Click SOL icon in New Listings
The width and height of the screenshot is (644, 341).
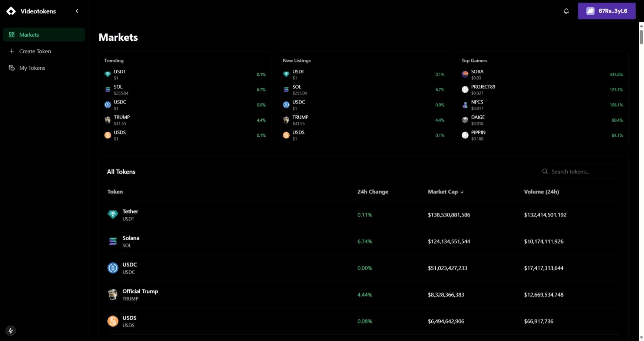tap(286, 90)
